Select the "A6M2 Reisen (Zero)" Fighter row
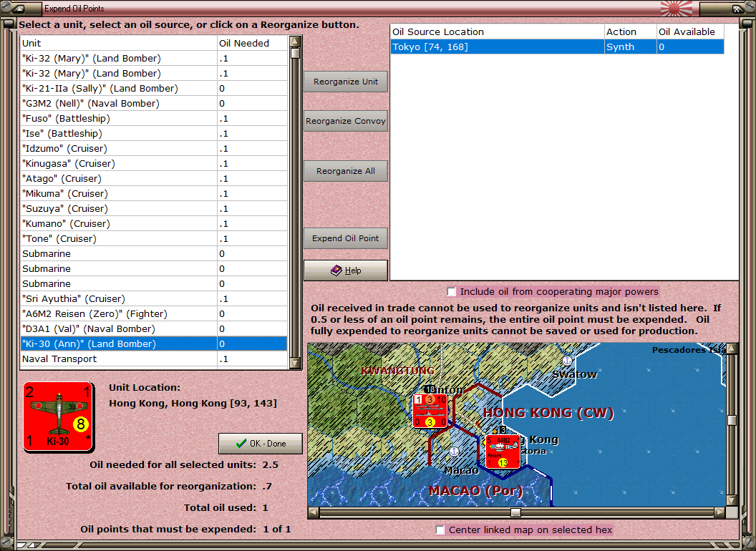 (x=154, y=314)
